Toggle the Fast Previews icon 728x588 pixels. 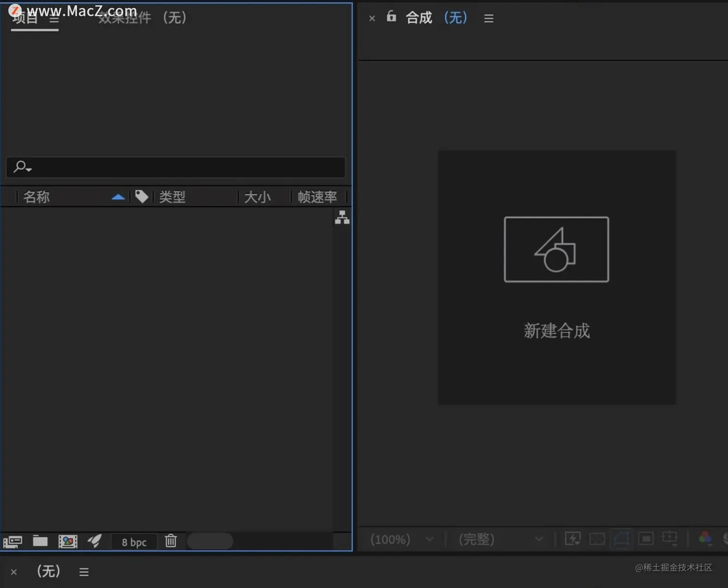click(x=572, y=538)
